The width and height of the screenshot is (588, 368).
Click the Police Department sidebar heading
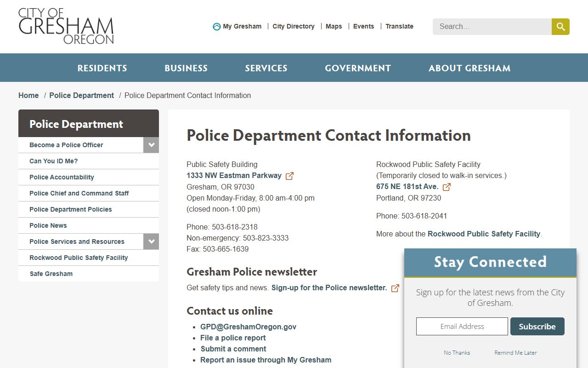coord(76,124)
